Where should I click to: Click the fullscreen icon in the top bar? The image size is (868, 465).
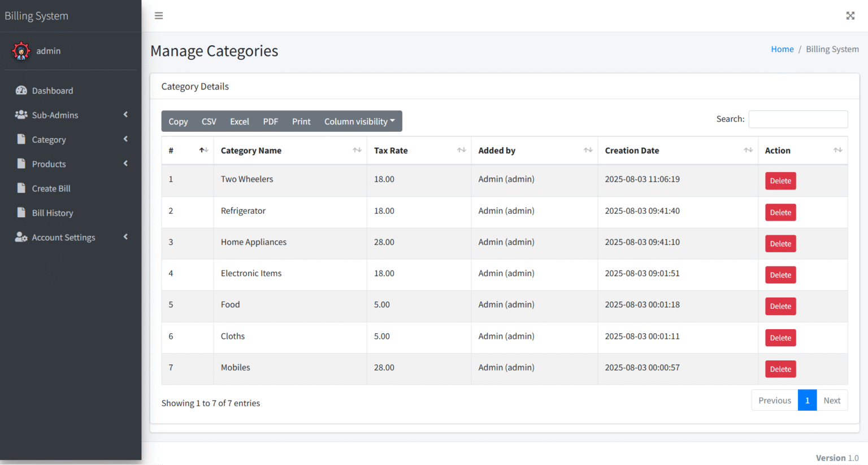point(850,15)
